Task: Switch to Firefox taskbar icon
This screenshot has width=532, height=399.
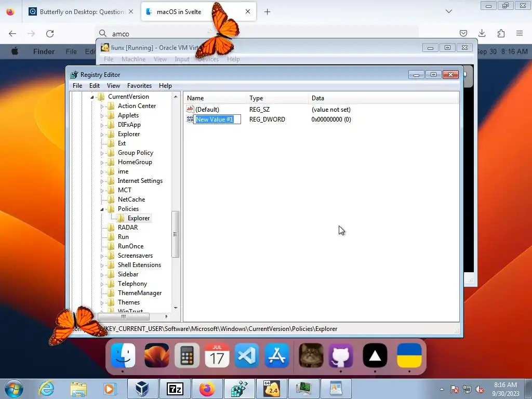Action: pos(207,389)
